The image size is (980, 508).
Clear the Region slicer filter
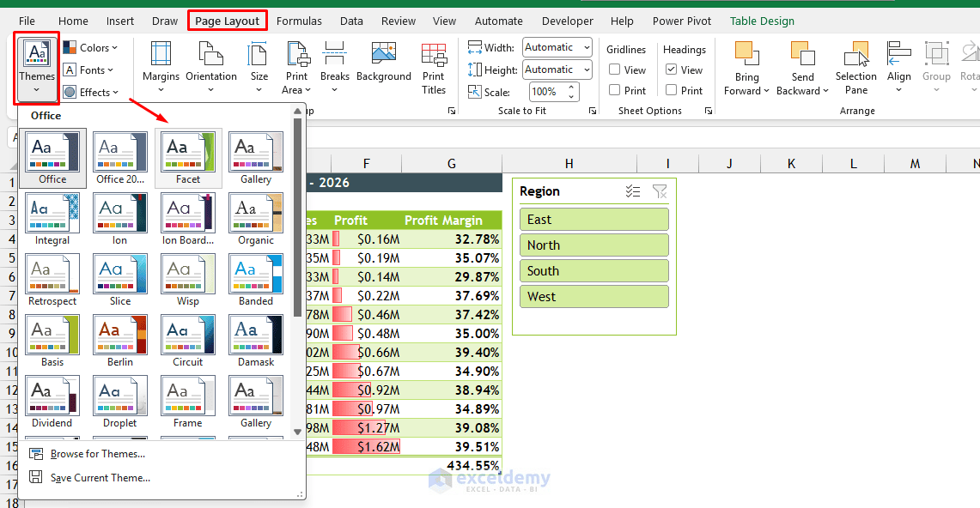point(660,191)
